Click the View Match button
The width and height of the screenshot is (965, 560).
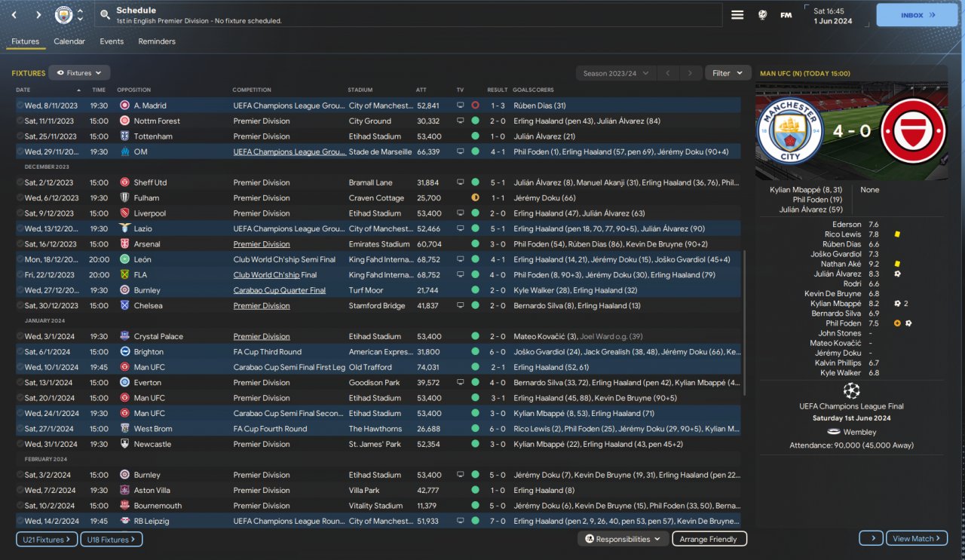[x=917, y=539]
